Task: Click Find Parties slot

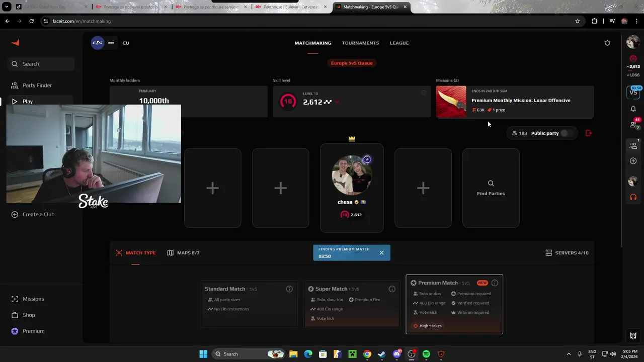Action: (x=491, y=188)
